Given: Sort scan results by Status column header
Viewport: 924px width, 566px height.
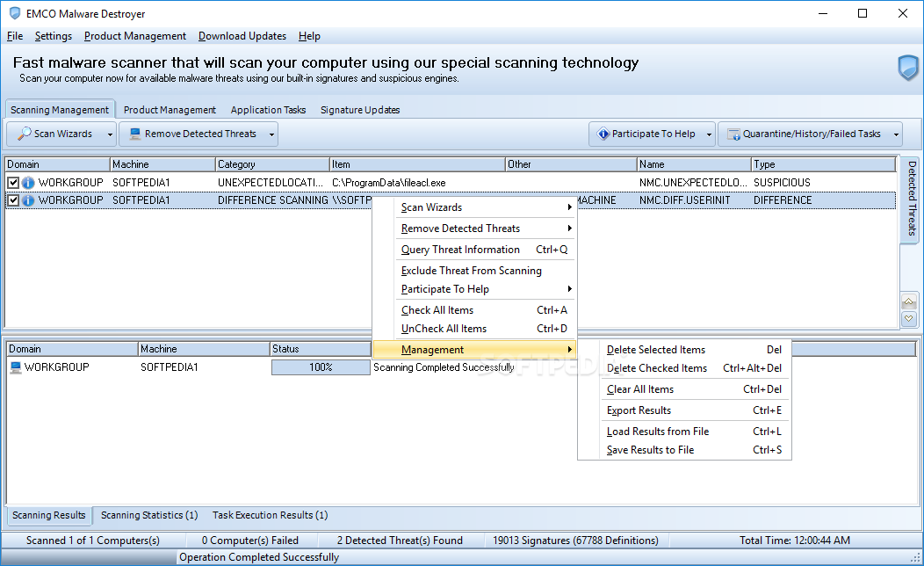Looking at the screenshot, I should (x=321, y=349).
